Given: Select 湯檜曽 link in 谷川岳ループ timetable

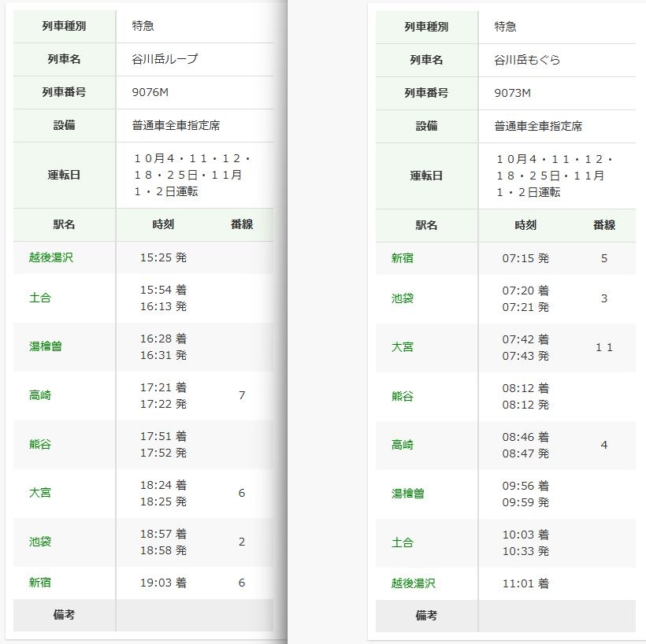Looking at the screenshot, I should tap(46, 346).
